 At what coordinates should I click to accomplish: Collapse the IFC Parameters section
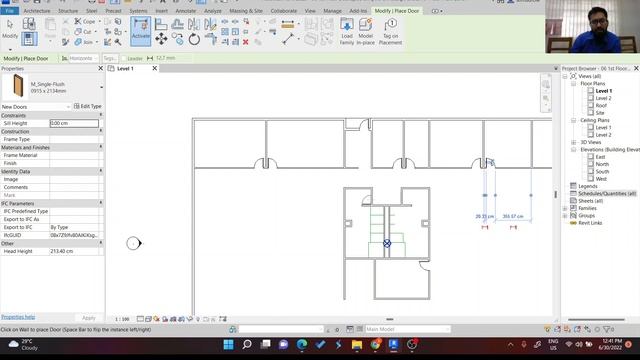tap(101, 203)
